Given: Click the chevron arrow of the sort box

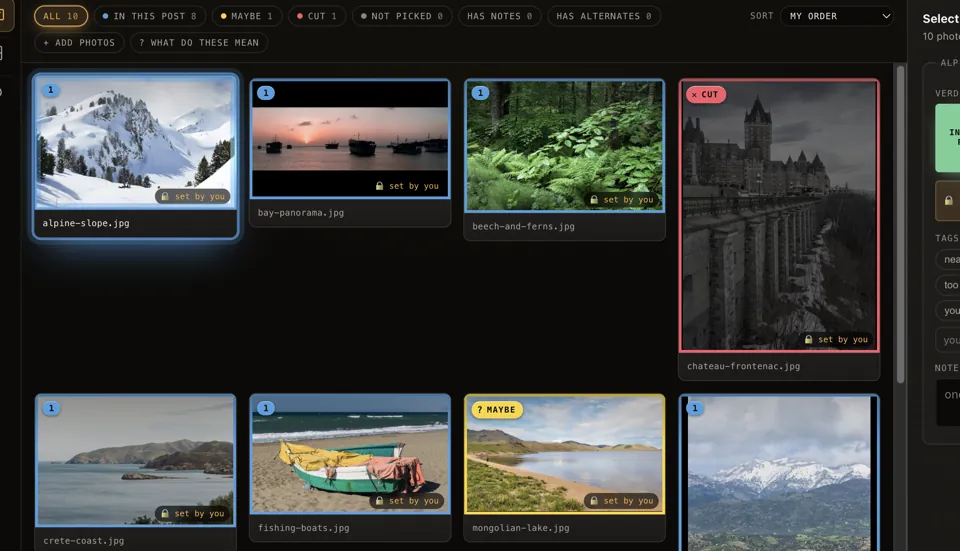Looking at the screenshot, I should [886, 16].
